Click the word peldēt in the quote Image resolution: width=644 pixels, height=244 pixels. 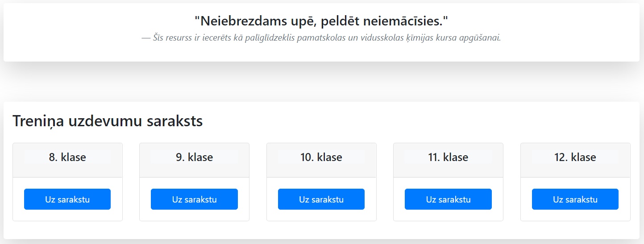click(339, 21)
